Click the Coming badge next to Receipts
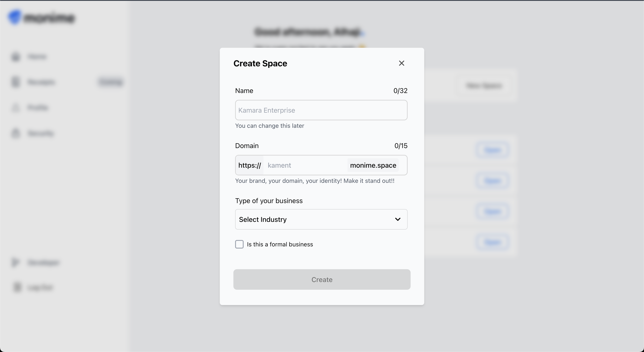 click(x=111, y=82)
